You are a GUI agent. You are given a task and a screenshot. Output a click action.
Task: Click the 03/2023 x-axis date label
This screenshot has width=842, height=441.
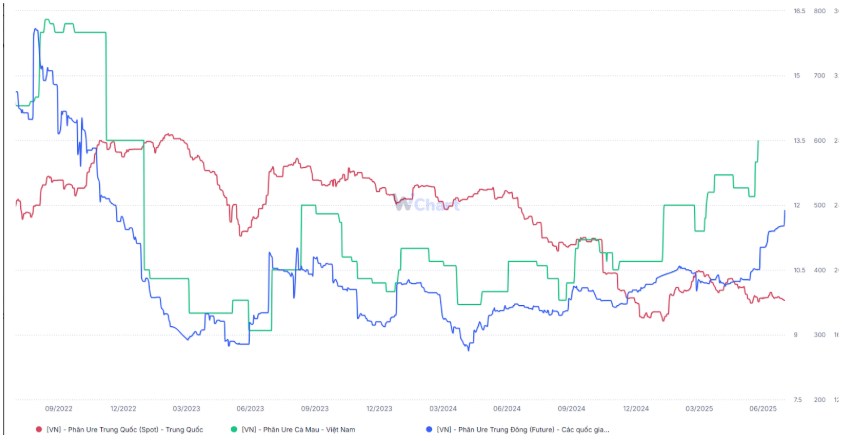coord(187,408)
